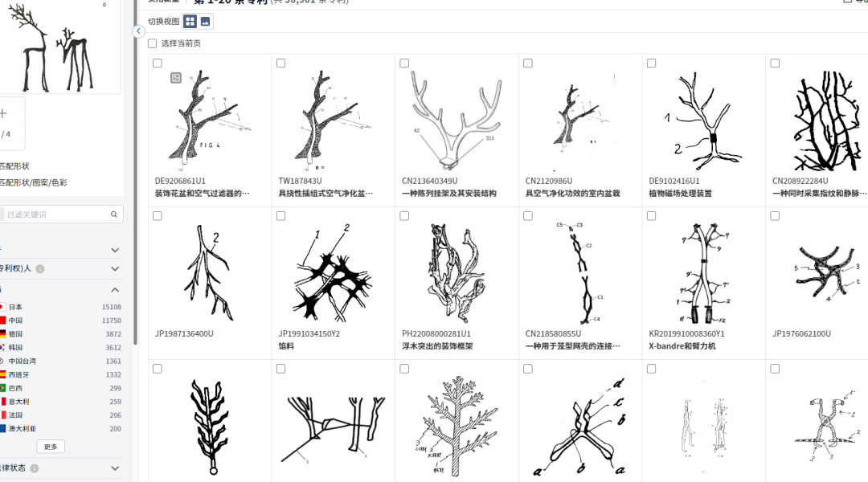868x482 pixels.
Task: Switch to grid view icon
Action: tap(190, 22)
